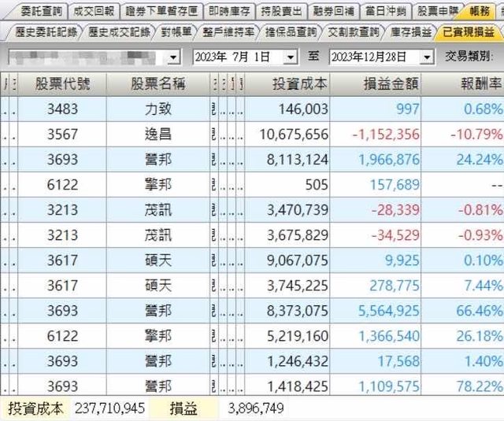Open the end date dropdown arrow
The width and height of the screenshot is (504, 421).
[427, 57]
